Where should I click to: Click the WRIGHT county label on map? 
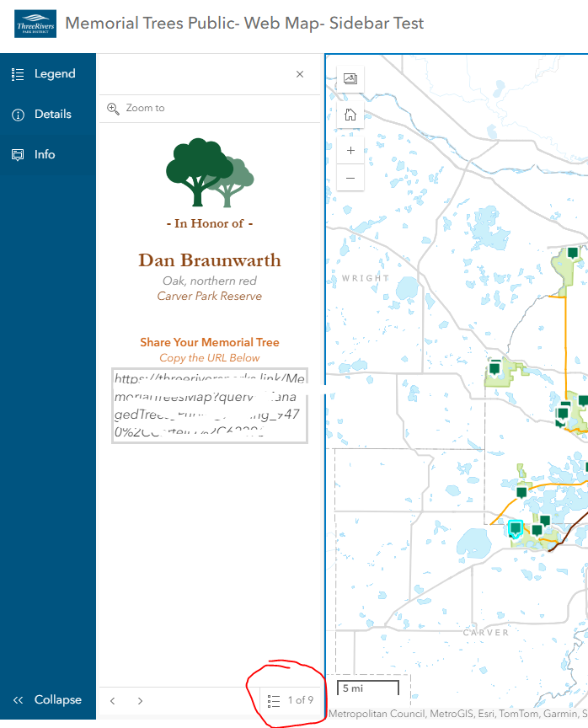click(x=366, y=279)
